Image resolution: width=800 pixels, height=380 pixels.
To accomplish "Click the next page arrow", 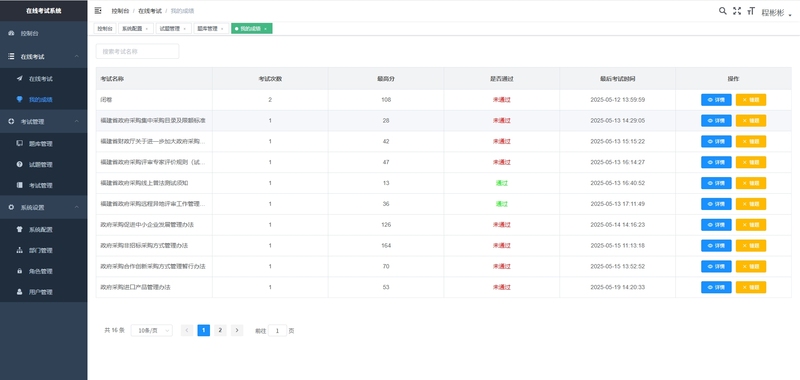I will (x=237, y=331).
